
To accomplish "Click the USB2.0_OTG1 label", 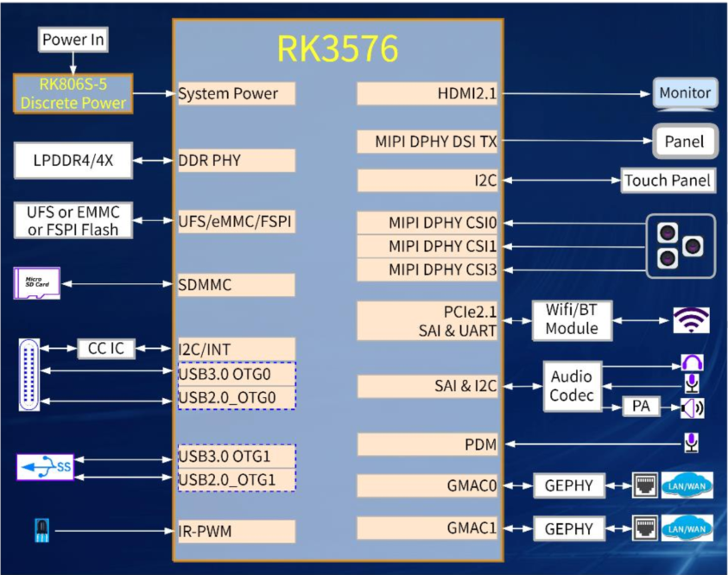I will (x=237, y=480).
